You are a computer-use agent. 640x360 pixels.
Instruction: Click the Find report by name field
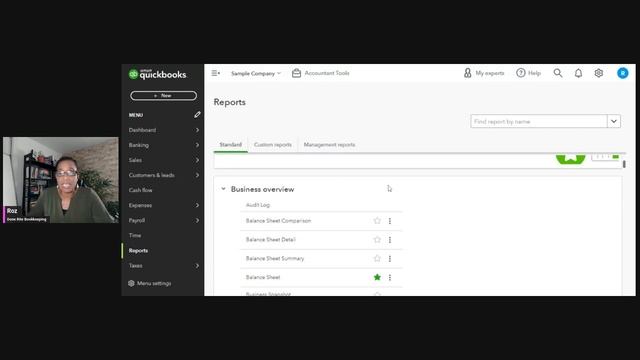[x=539, y=121]
